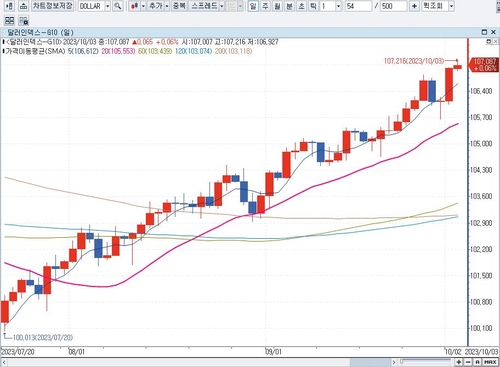Click the small restore icon below title bar
The image size is (500, 367).
coord(488,41)
